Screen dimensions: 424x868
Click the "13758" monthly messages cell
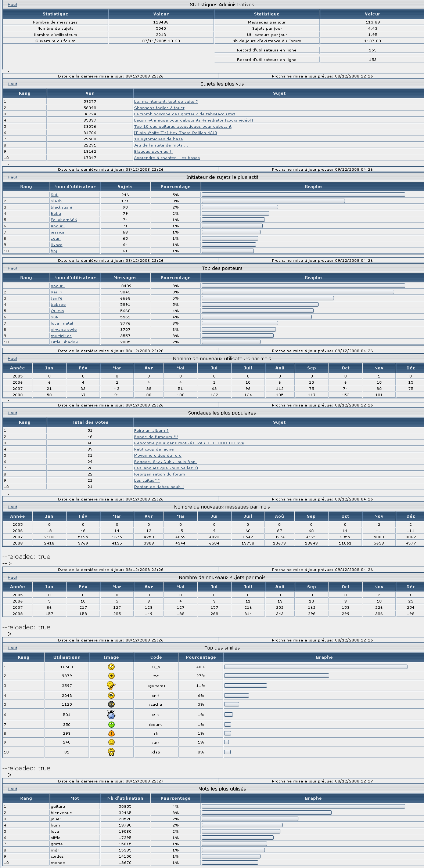[x=248, y=543]
